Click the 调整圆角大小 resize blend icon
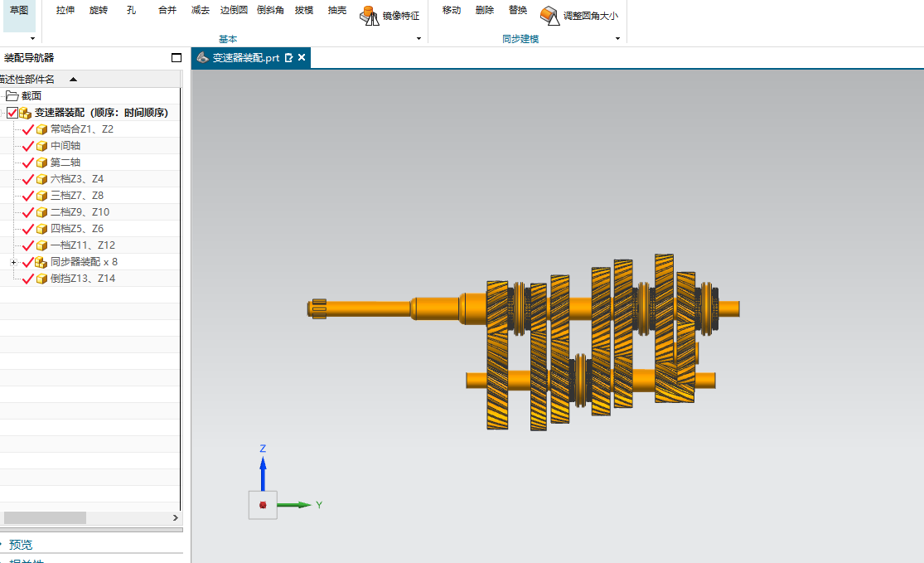The height and width of the screenshot is (563, 924). (549, 15)
